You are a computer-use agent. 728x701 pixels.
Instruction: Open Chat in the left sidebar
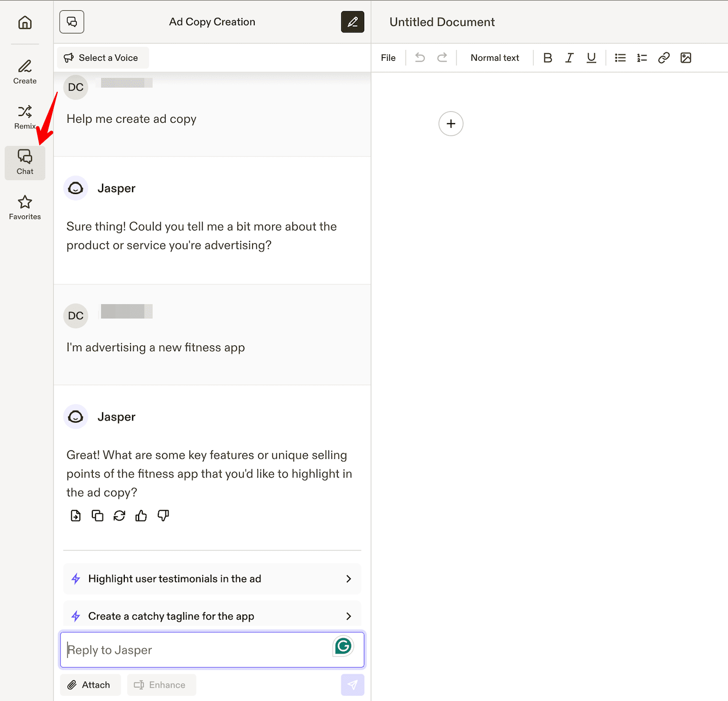coord(25,163)
